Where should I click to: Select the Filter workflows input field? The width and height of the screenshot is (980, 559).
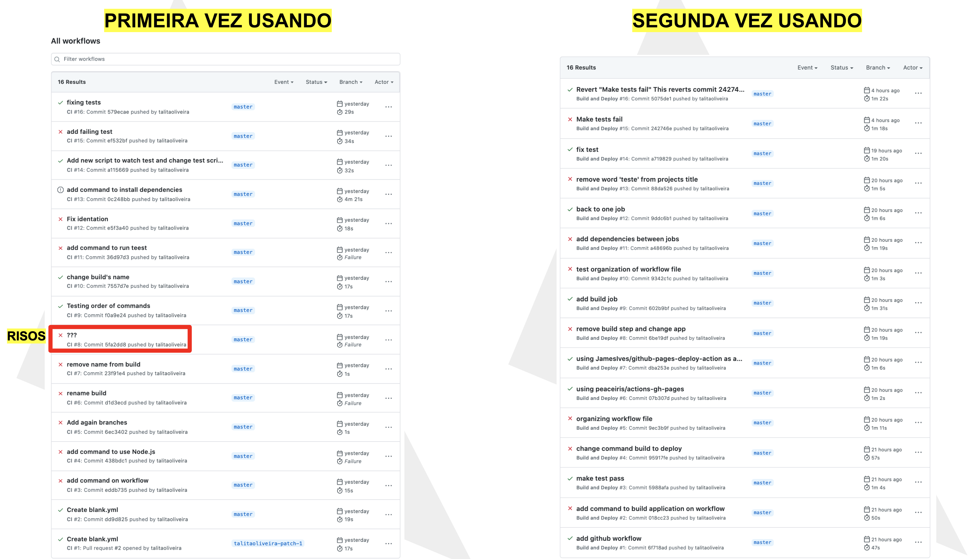(x=226, y=59)
